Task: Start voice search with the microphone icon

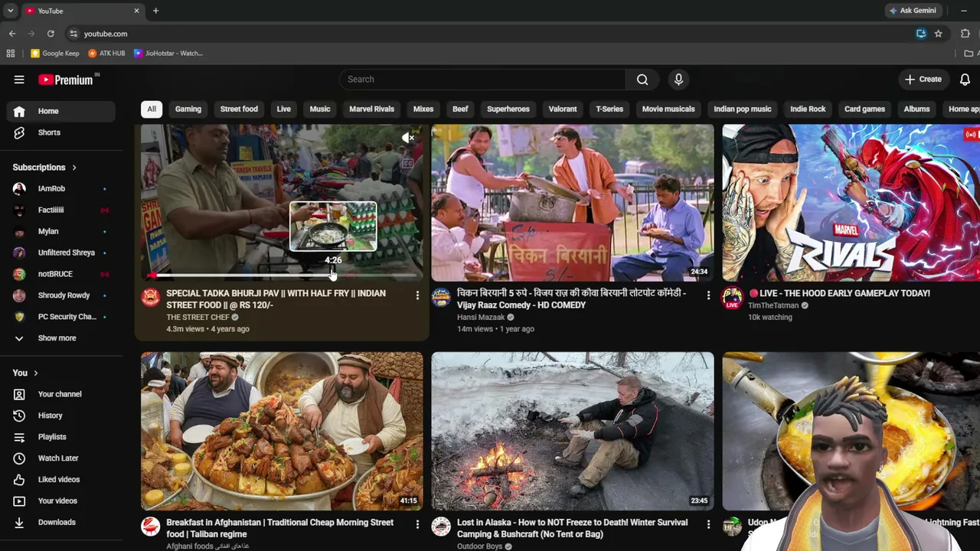Action: pyautogui.click(x=678, y=80)
